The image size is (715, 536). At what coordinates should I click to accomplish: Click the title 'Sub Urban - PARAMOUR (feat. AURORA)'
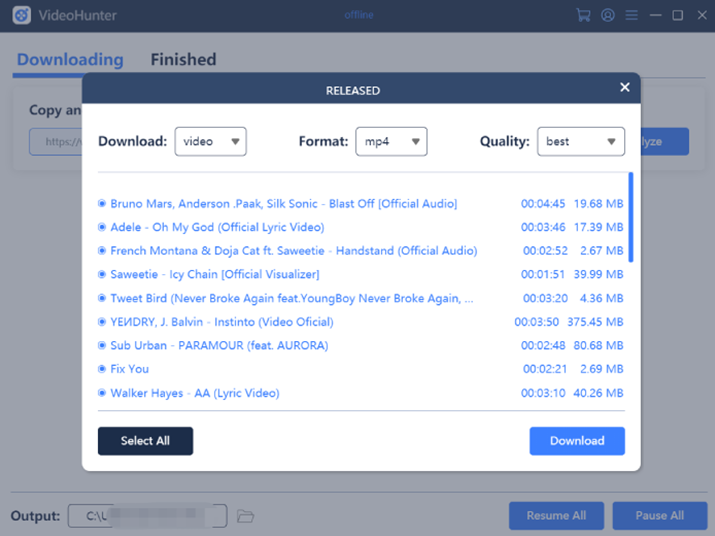click(x=219, y=345)
